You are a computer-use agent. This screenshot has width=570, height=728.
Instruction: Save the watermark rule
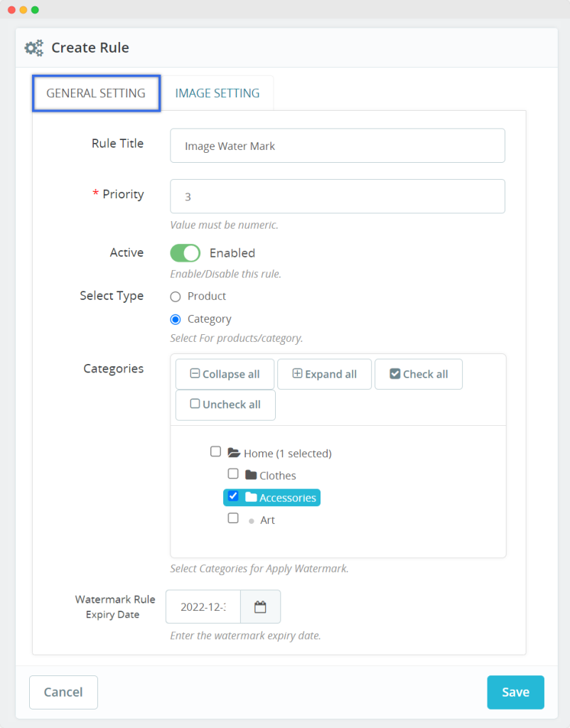coord(515,692)
